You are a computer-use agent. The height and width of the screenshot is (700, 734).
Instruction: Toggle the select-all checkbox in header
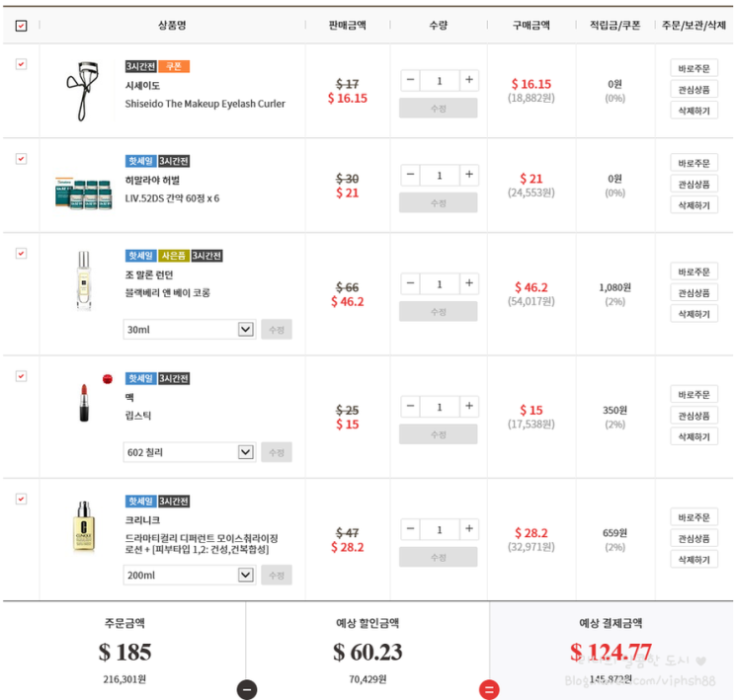[x=21, y=26]
